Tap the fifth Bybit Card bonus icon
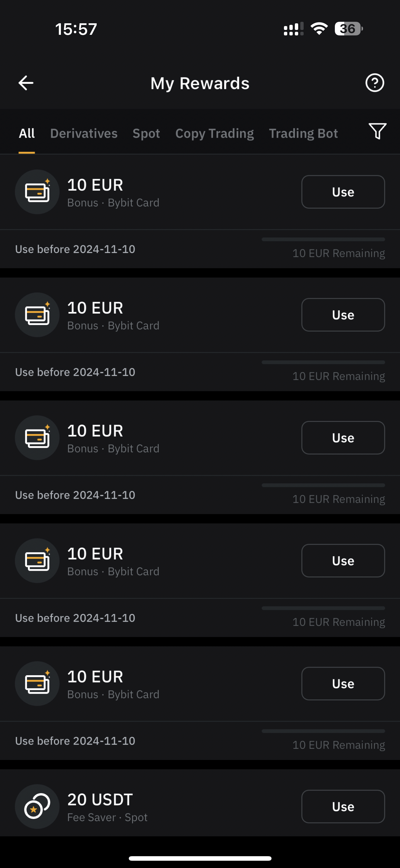 click(x=38, y=684)
